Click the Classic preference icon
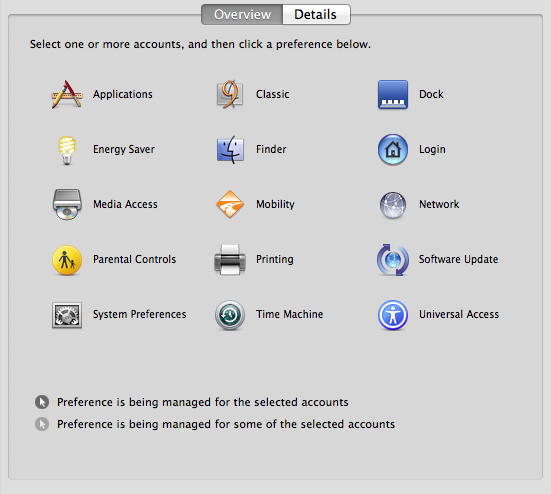551x494 pixels. pos(230,94)
